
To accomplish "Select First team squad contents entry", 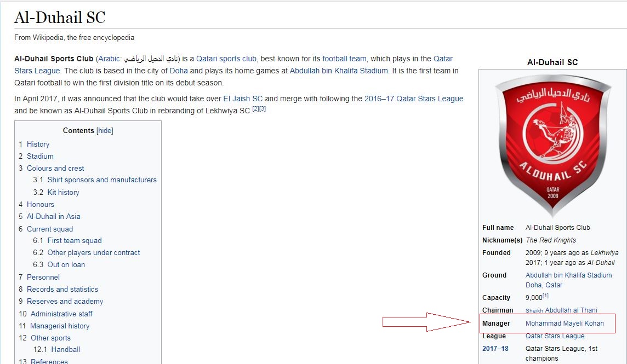I will [75, 240].
